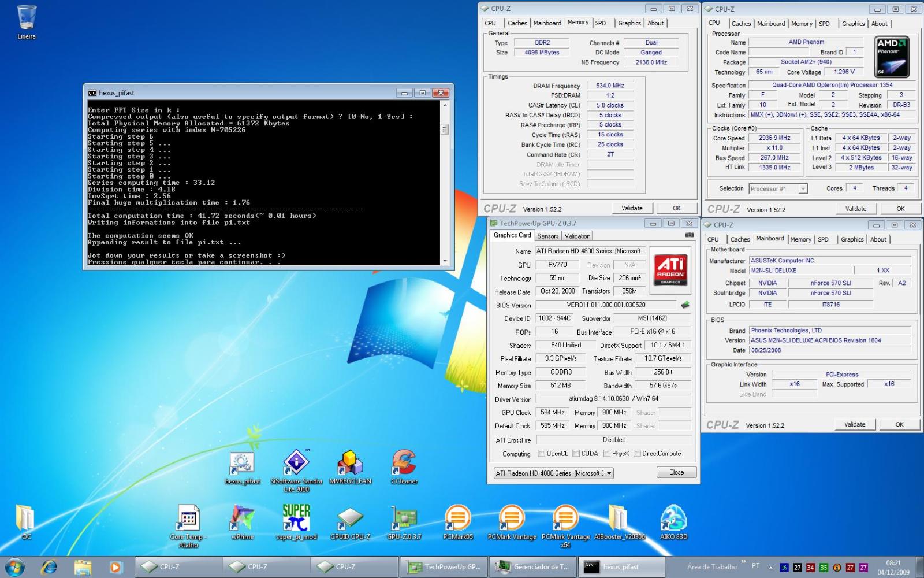The width and height of the screenshot is (924, 578).
Task: Open PCMark05 desktop shortcut
Action: (x=458, y=522)
